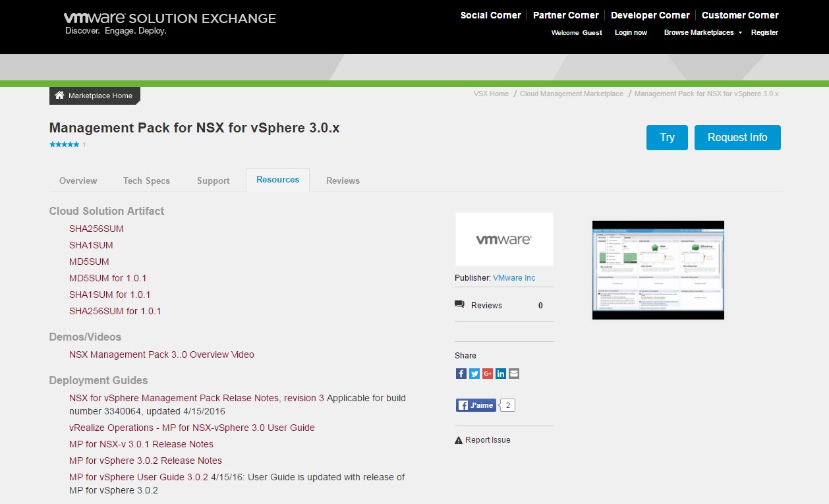The width and height of the screenshot is (829, 504).
Task: Open the VMware Inc publisher link
Action: click(514, 278)
